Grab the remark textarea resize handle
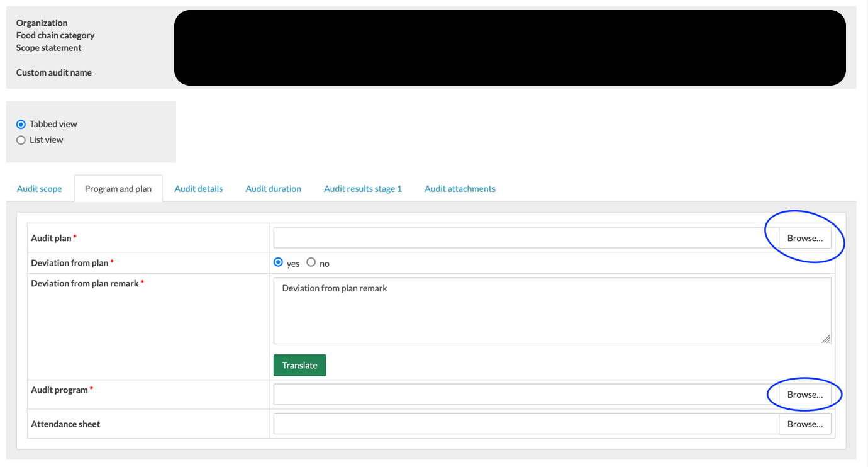 pos(826,339)
